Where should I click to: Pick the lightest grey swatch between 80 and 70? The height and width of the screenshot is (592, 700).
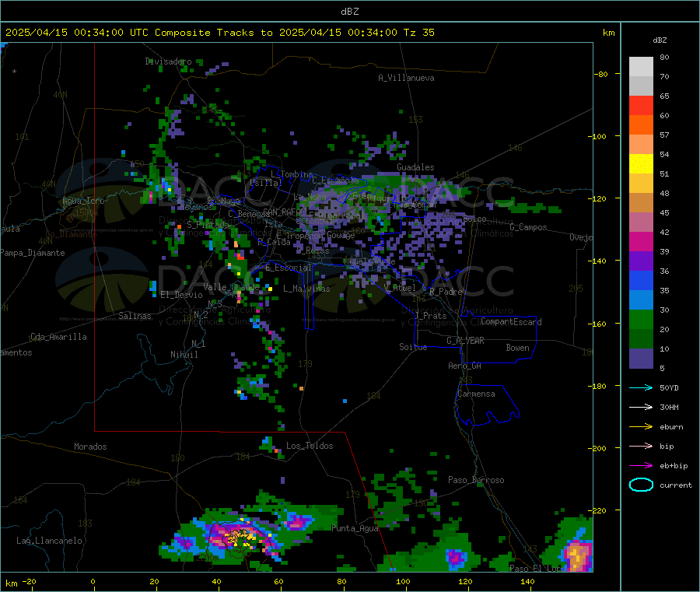[641, 67]
